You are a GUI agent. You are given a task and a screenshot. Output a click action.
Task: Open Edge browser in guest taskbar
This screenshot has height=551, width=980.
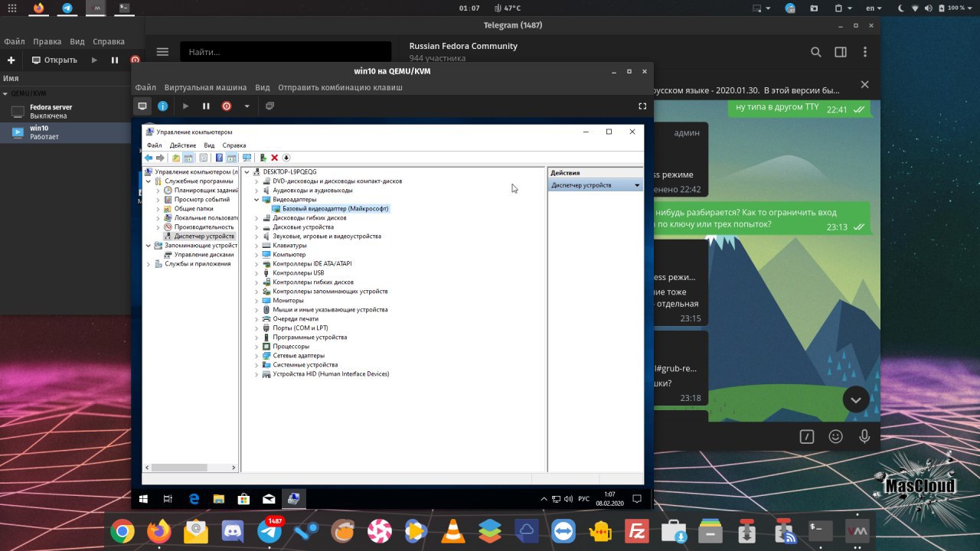point(194,499)
